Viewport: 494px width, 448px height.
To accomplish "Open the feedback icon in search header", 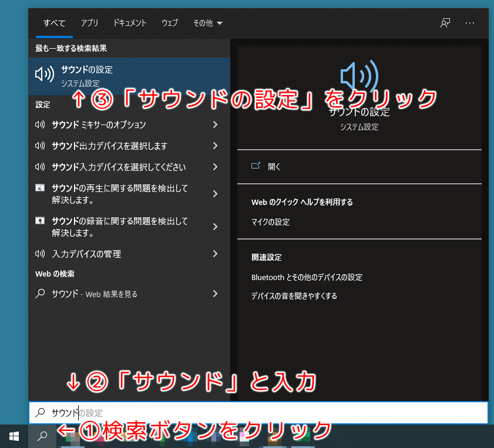I will (445, 23).
